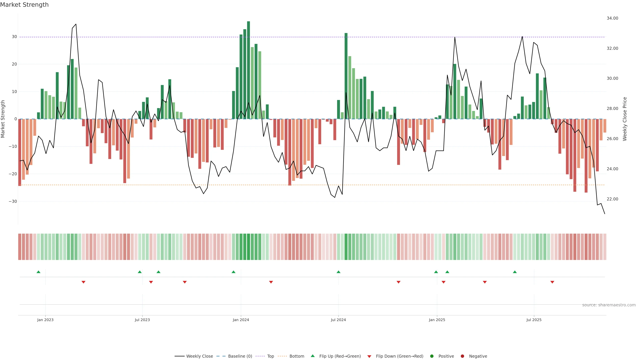Click the Flip Up green triangle legend icon
Screen dimensions: 644x362
pyautogui.click(x=312, y=356)
